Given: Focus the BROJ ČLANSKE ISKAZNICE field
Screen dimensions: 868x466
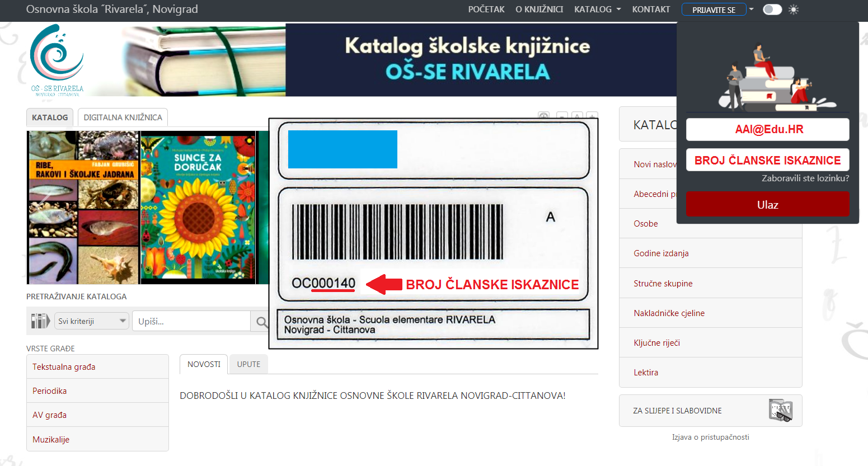Looking at the screenshot, I should tap(767, 160).
